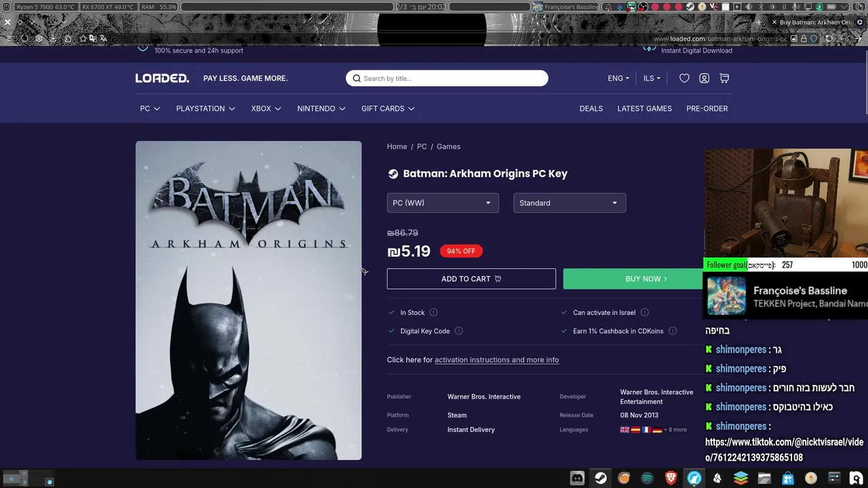Click the browser address bar URL

tap(719, 39)
